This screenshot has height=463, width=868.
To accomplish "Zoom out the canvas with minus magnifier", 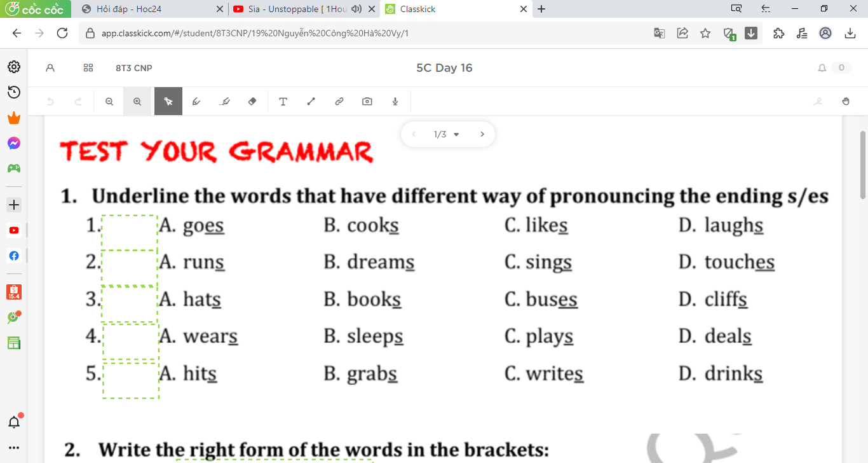I will (x=109, y=101).
